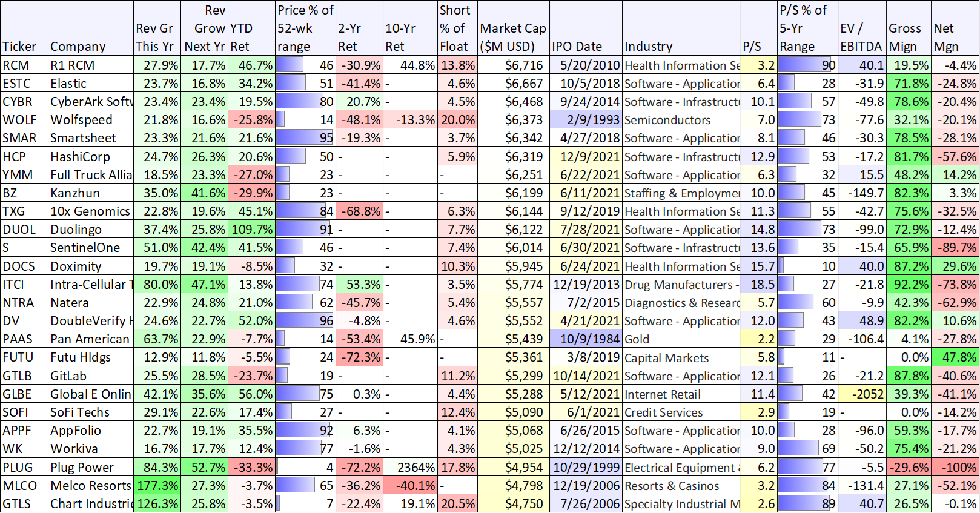Click the Short % of Float header

coord(457,28)
